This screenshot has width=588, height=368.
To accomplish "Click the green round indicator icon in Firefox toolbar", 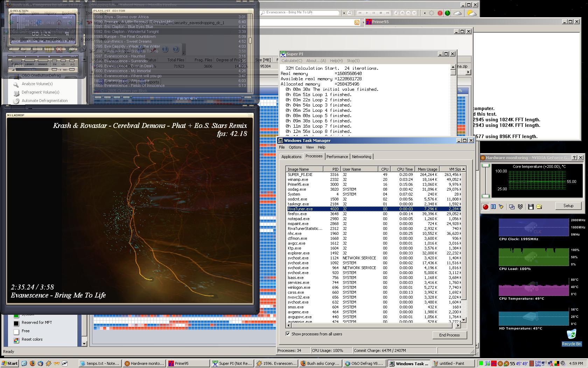I will (447, 13).
